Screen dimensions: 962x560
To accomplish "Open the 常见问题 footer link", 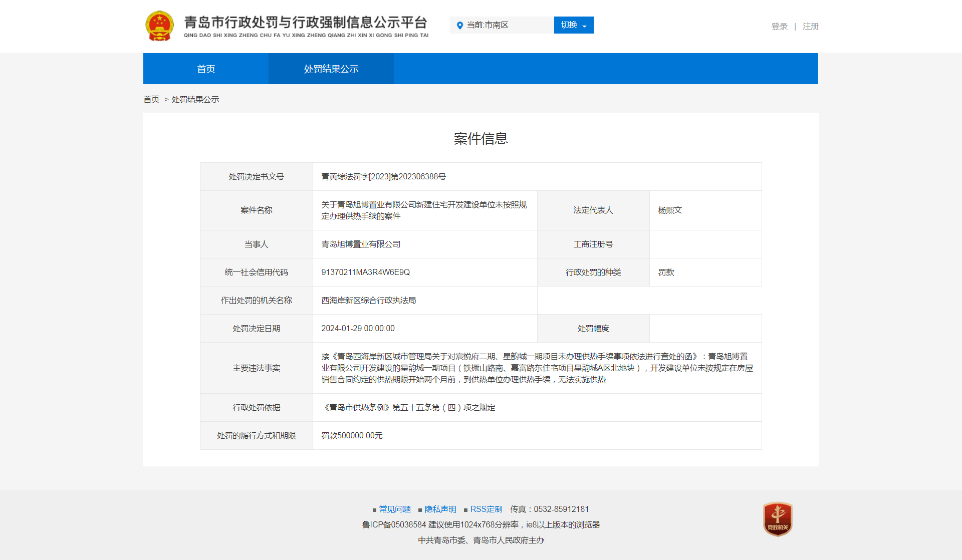I will tap(395, 509).
